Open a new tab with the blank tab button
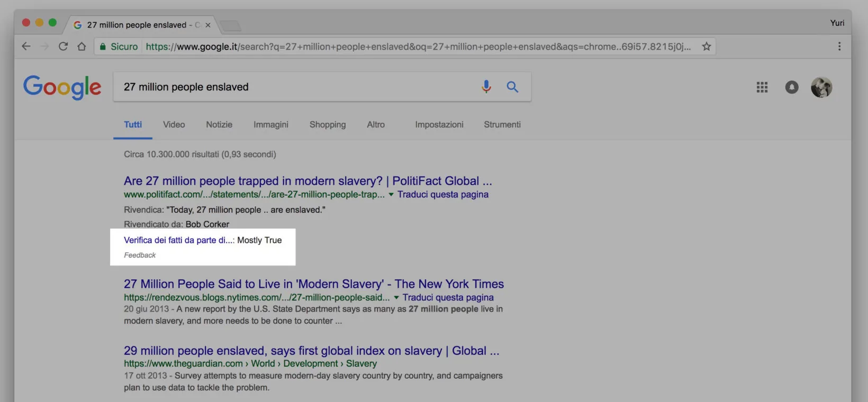 pos(230,25)
